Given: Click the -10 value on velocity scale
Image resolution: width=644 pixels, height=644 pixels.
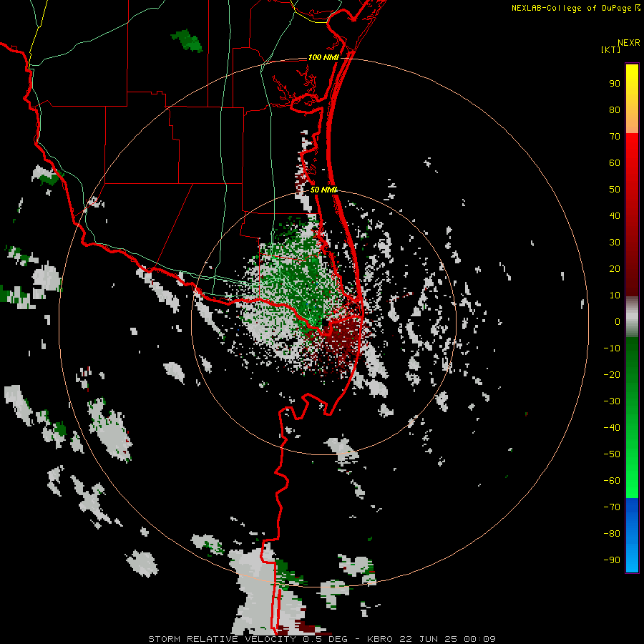Looking at the screenshot, I should point(612,348).
